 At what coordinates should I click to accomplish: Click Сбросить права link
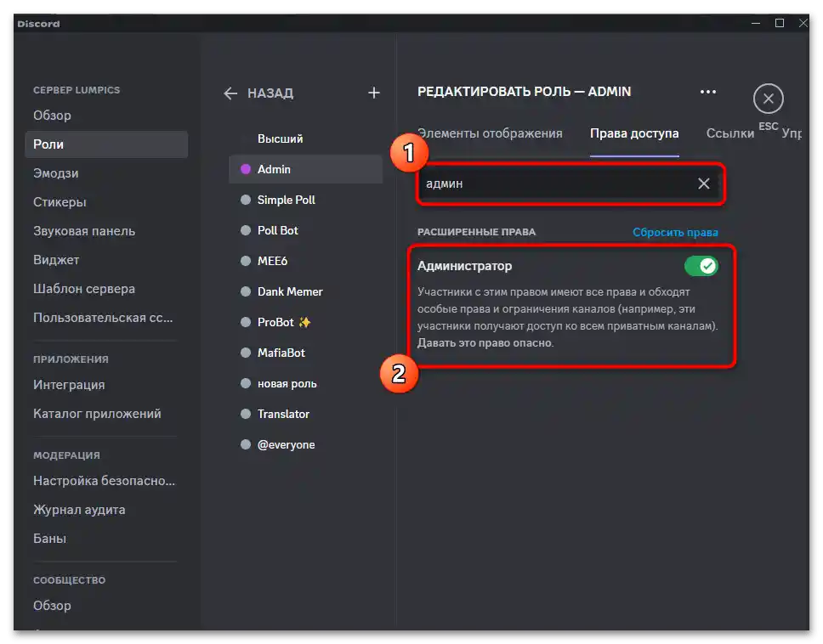pos(675,232)
